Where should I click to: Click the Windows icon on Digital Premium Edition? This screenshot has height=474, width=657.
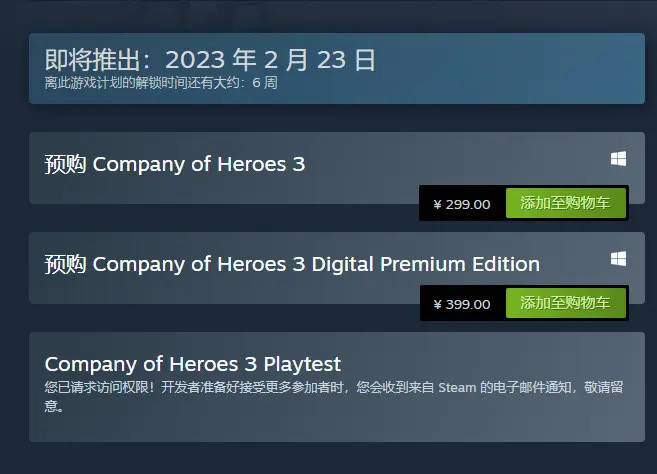coord(618,259)
